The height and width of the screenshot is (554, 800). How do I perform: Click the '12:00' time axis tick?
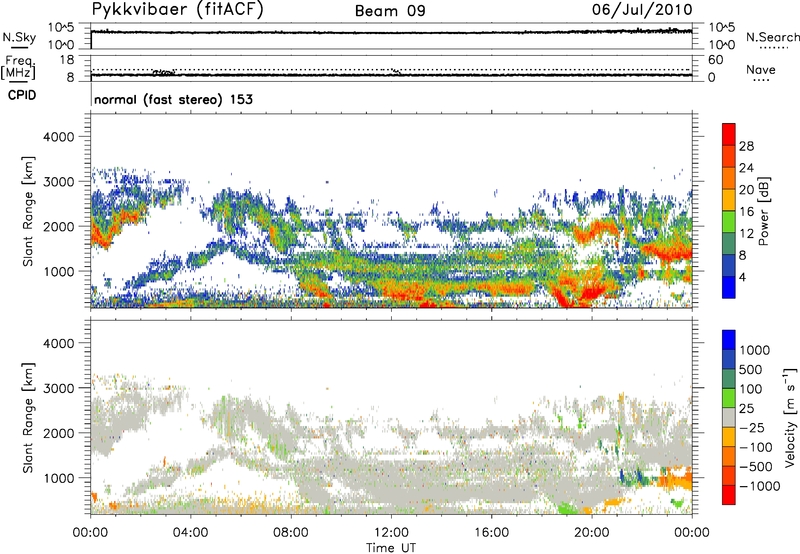tap(391, 533)
